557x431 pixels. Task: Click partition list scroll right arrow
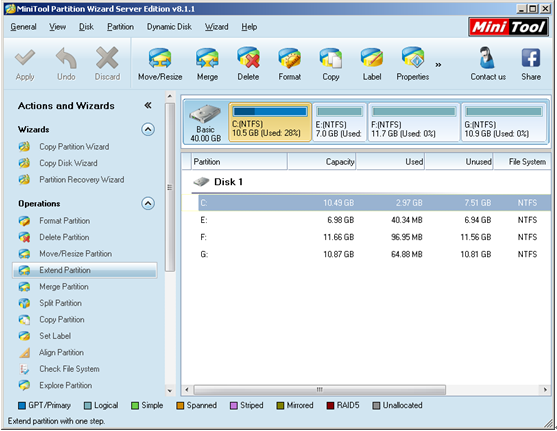click(545, 390)
